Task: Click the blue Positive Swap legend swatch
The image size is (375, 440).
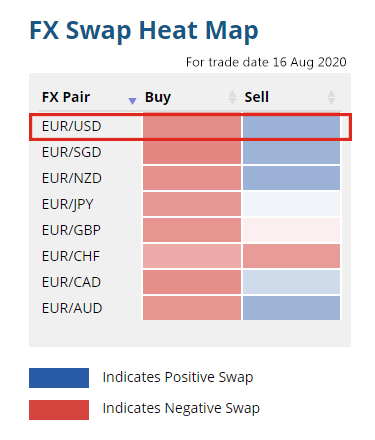Action: (59, 378)
